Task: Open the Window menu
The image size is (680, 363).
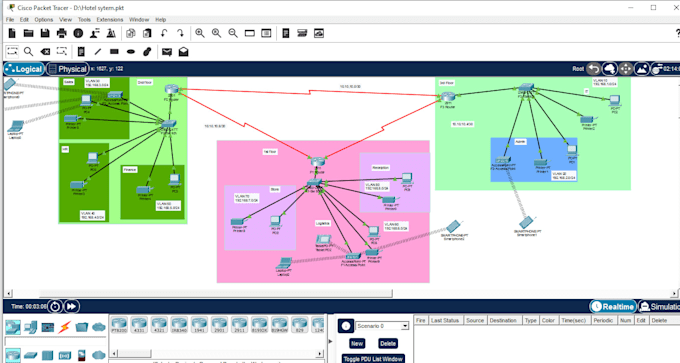Action: (139, 20)
